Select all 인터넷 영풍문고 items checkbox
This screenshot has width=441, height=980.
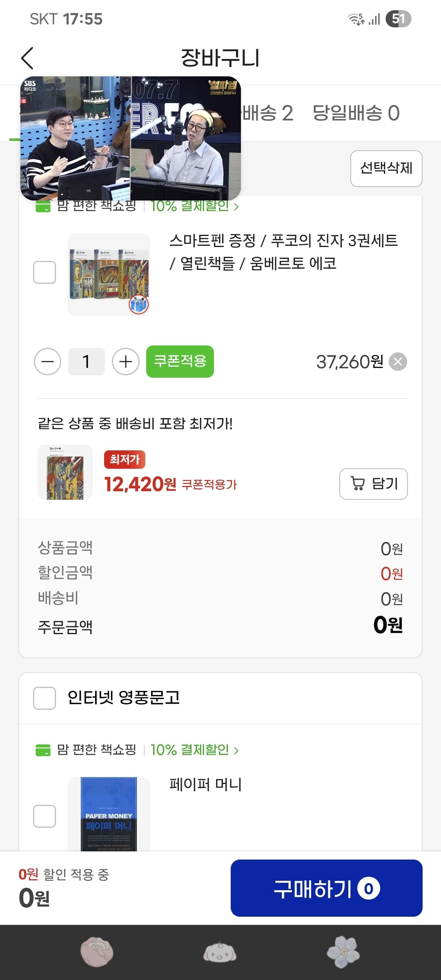tap(45, 698)
